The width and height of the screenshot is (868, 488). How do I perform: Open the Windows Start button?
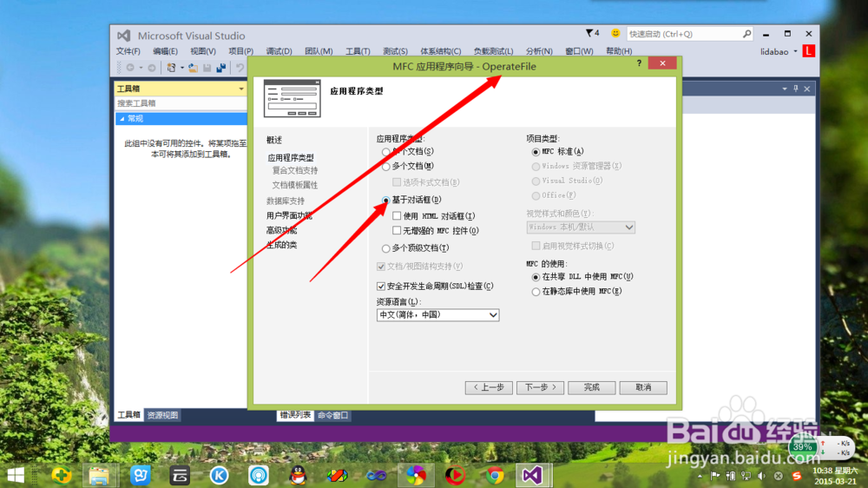(x=16, y=475)
